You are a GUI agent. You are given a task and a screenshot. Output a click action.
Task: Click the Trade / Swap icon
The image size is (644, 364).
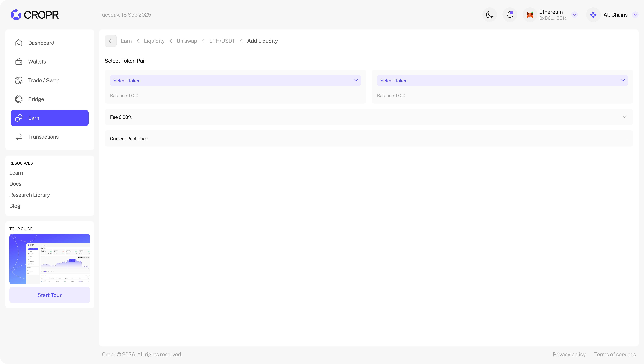click(19, 81)
